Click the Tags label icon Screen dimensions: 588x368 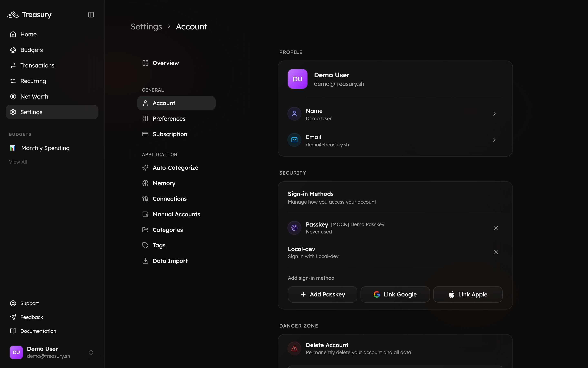click(x=145, y=245)
